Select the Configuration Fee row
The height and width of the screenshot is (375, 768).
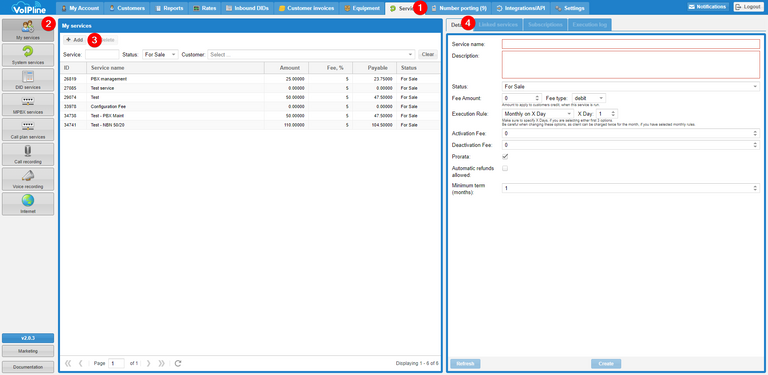250,107
